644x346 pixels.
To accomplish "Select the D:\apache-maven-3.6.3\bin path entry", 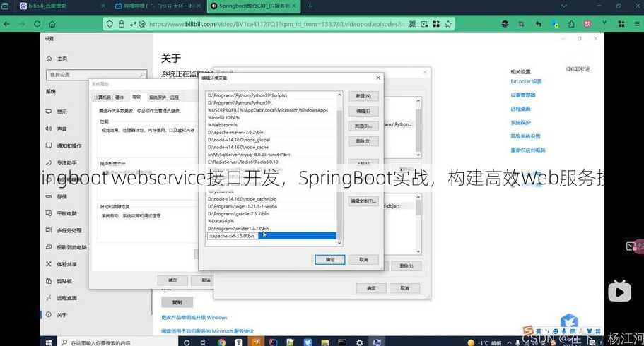I will click(271, 133).
